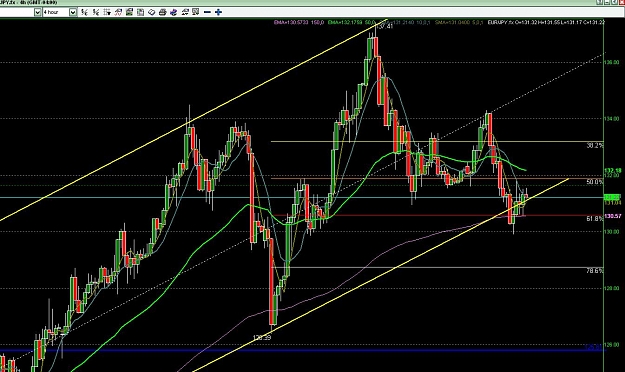Viewport: 625px width, 372px height.
Task: Click the 137.41 swing high label
Action: 385,27
